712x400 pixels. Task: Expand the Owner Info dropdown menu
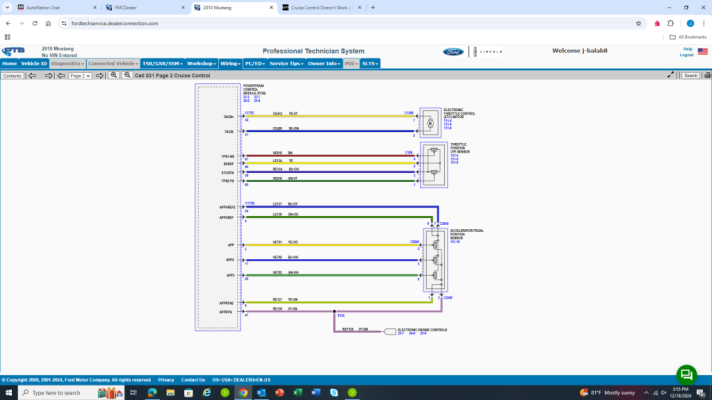click(324, 64)
